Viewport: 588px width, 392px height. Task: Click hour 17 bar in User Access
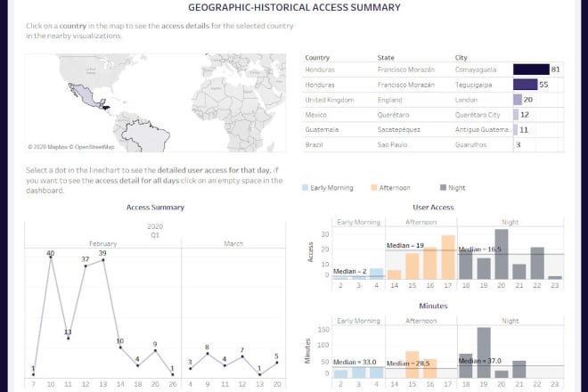click(448, 257)
